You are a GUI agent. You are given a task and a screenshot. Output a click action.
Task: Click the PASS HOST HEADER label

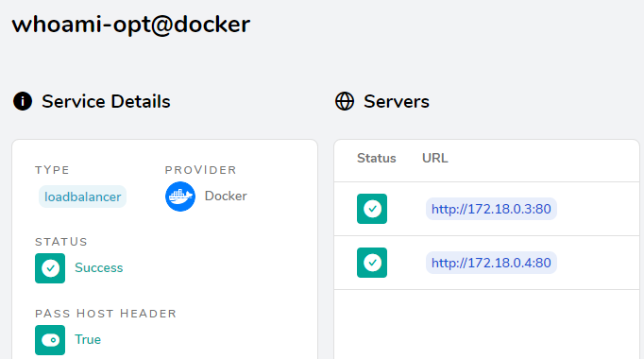coord(106,314)
